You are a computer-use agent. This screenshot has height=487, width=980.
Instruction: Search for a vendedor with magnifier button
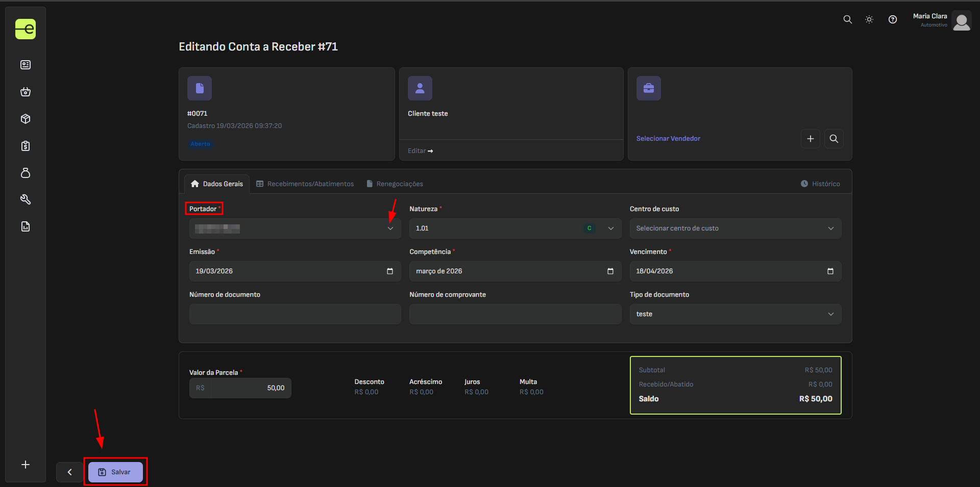click(x=834, y=139)
